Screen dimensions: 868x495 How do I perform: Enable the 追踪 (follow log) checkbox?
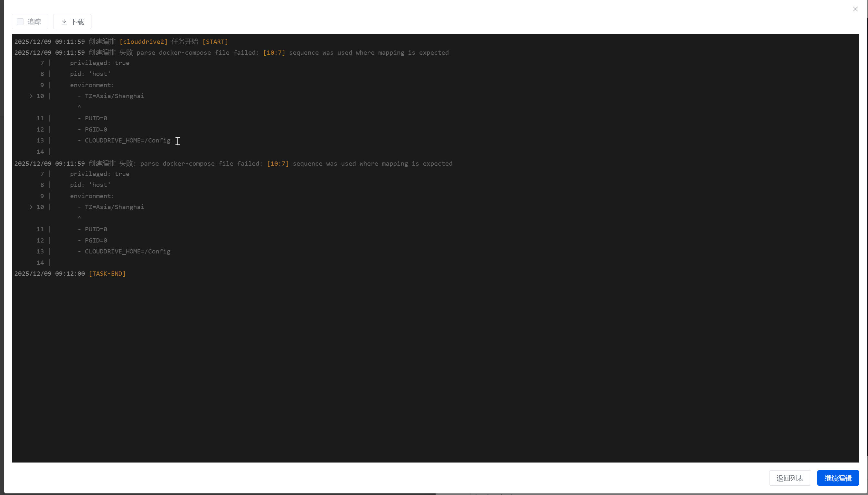[x=20, y=22]
